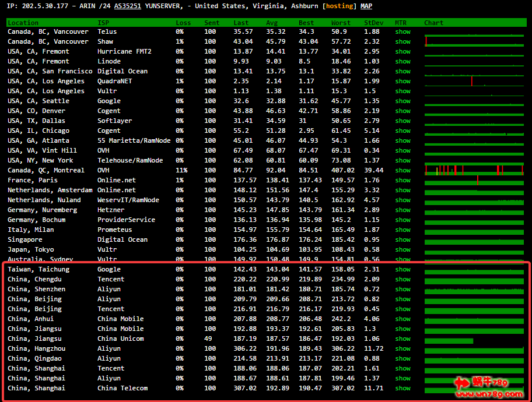Click the Loss column header
This screenshot has width=532, height=402.
[x=183, y=23]
